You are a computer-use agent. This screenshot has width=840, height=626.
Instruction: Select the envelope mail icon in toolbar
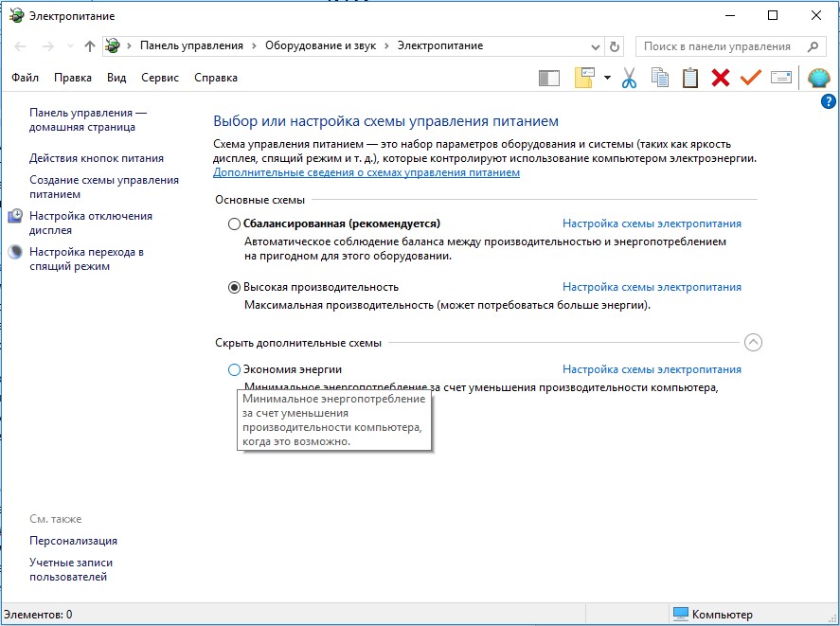click(781, 78)
